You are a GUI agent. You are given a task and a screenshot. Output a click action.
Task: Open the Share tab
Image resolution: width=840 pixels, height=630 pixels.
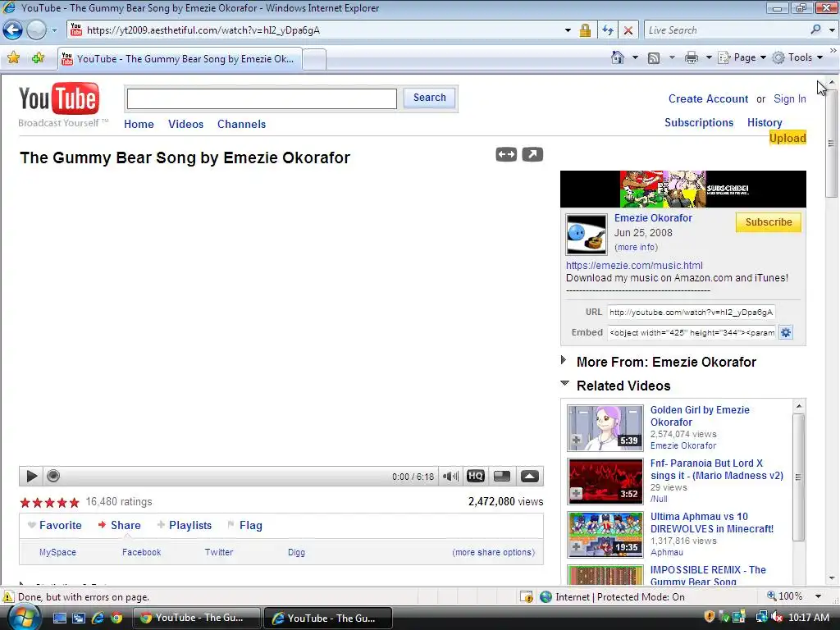(x=126, y=526)
